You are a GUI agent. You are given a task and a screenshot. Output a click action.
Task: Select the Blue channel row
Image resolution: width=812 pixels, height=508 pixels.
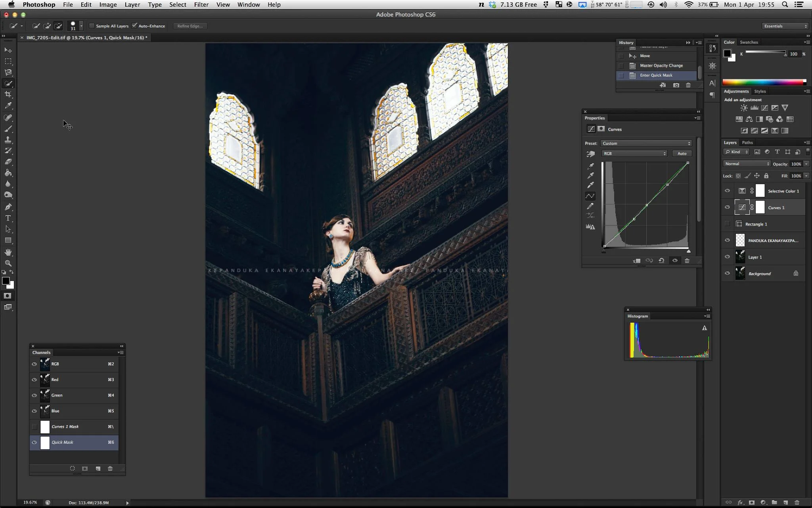point(74,411)
